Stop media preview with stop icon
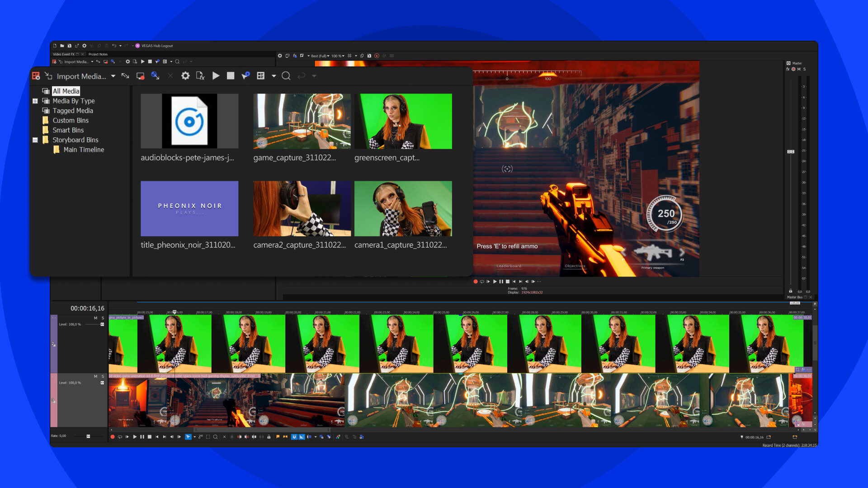Image resolution: width=868 pixels, height=488 pixels. pyautogui.click(x=231, y=76)
